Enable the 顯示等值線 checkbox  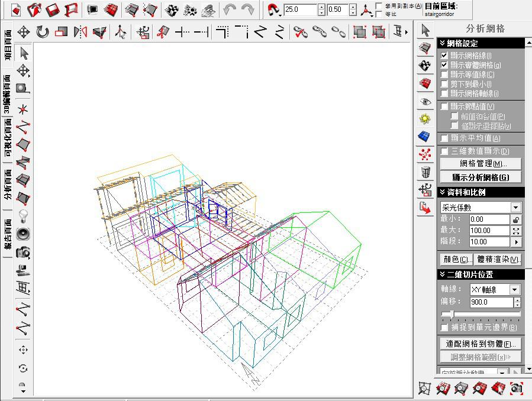444,75
